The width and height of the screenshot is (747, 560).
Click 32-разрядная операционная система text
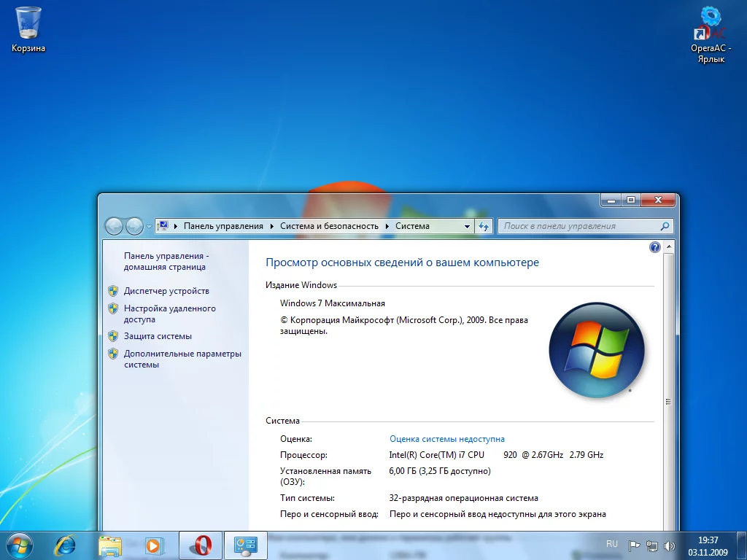pyautogui.click(x=463, y=498)
